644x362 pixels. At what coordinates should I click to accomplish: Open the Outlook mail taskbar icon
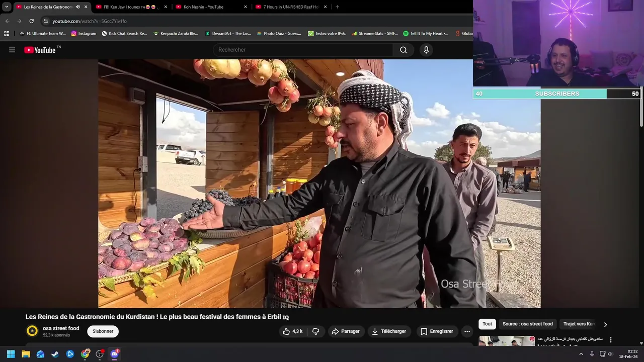(40, 354)
